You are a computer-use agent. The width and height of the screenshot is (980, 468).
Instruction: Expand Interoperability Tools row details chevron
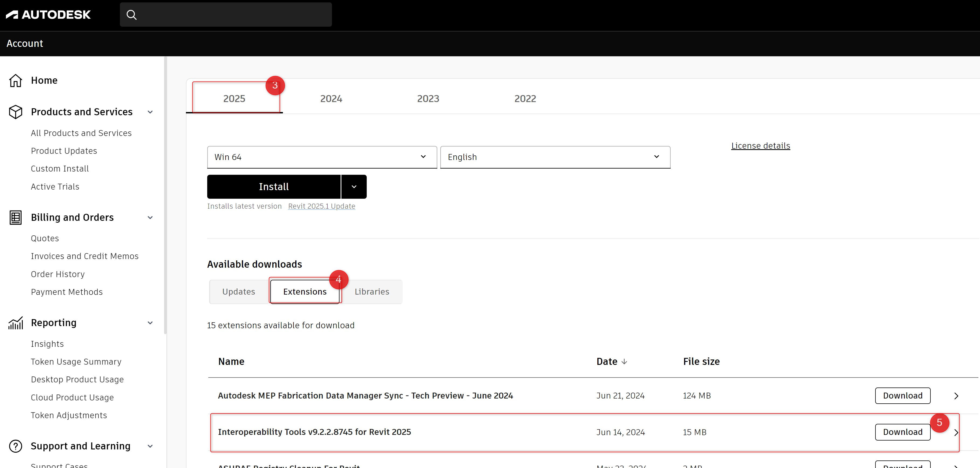(956, 433)
